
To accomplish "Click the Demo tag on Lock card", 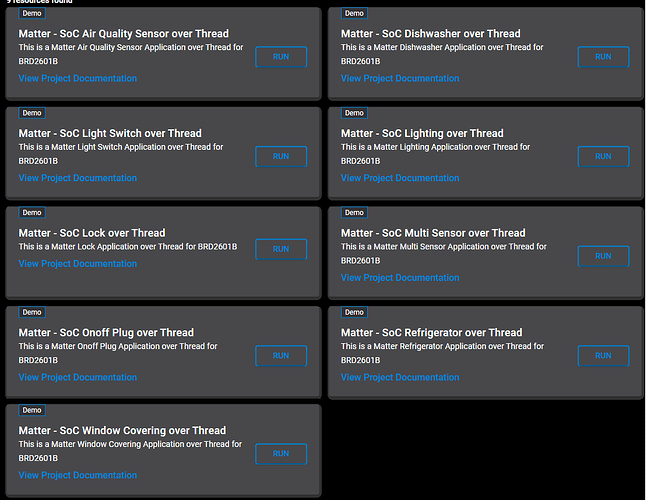I will [32, 212].
